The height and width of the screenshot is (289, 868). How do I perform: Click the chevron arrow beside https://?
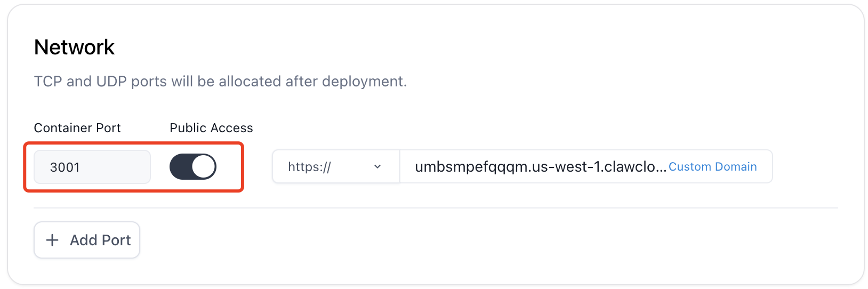[x=377, y=167]
